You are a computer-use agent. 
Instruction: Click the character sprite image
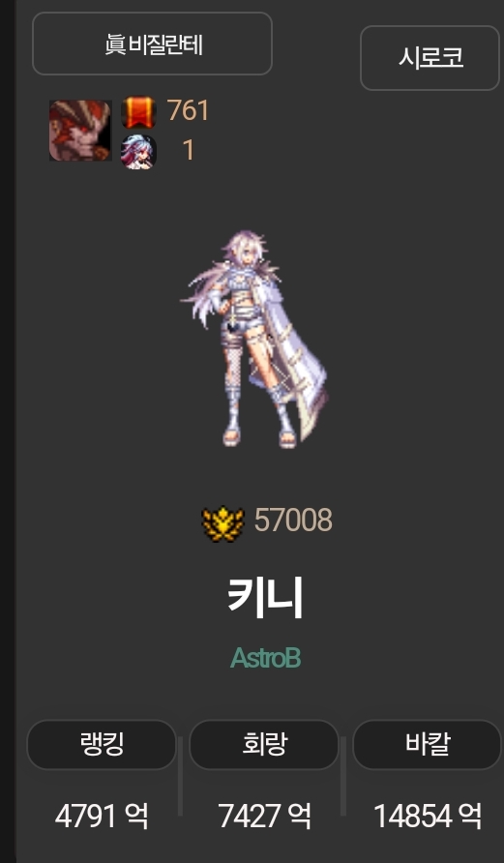coord(254,340)
